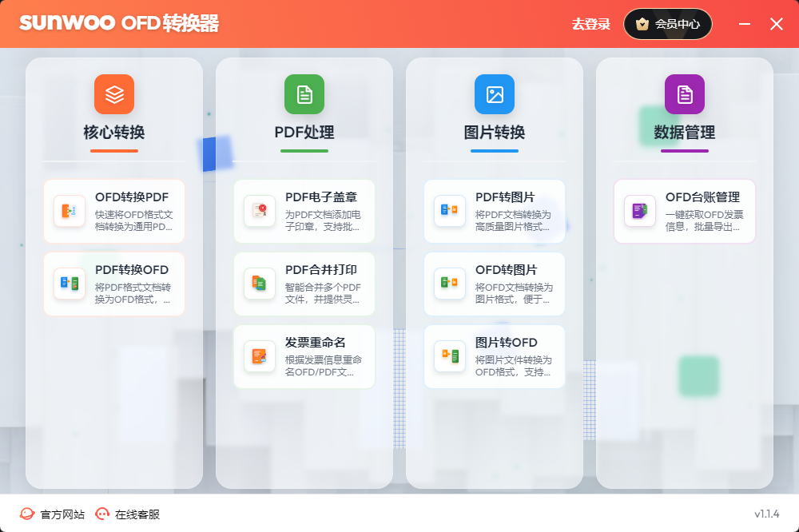Click the 图片转OFD icon

[450, 356]
